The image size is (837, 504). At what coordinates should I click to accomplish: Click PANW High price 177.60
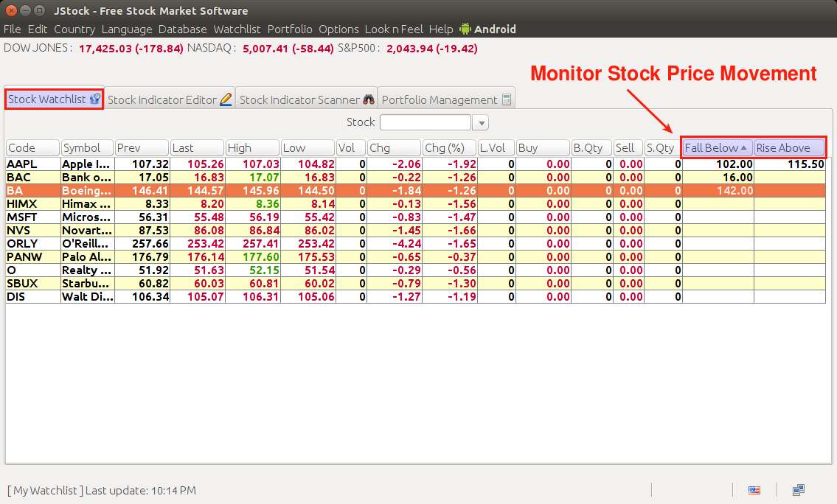point(253,257)
